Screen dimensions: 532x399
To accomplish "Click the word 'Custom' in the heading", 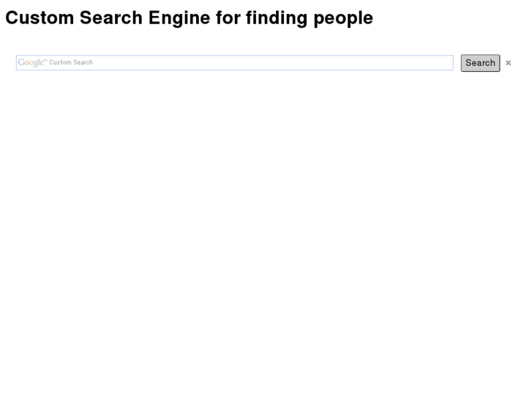I will (x=40, y=18).
